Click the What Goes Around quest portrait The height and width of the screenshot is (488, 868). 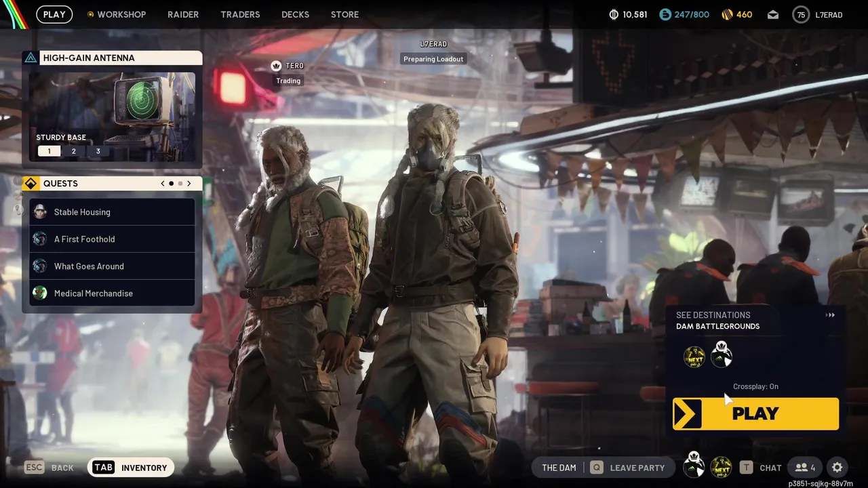click(x=40, y=266)
